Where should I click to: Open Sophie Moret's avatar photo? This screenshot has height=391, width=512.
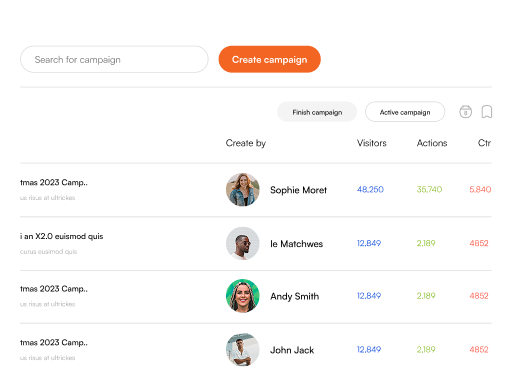(243, 190)
